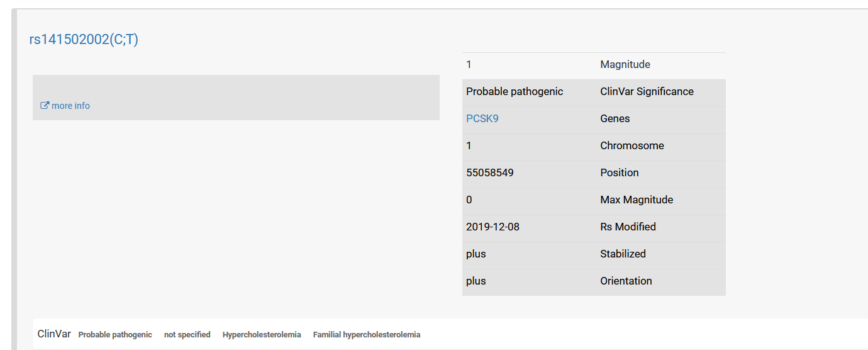Open the PCSK9 gene link
This screenshot has width=868, height=350.
(x=482, y=118)
